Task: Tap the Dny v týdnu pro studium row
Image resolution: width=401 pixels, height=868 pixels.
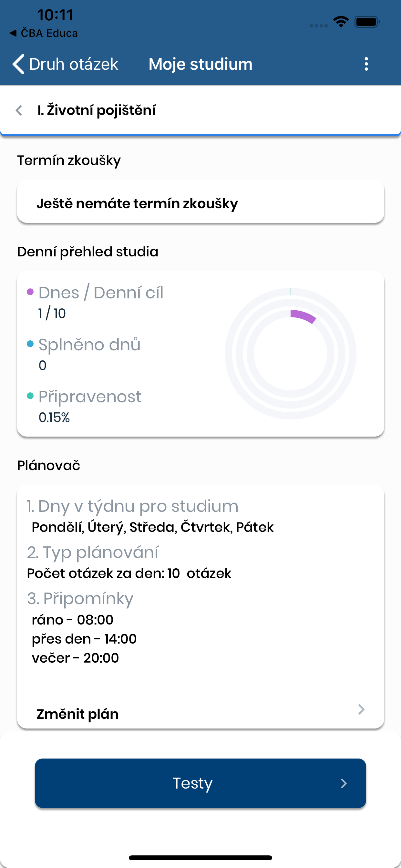Action: [x=150, y=517]
